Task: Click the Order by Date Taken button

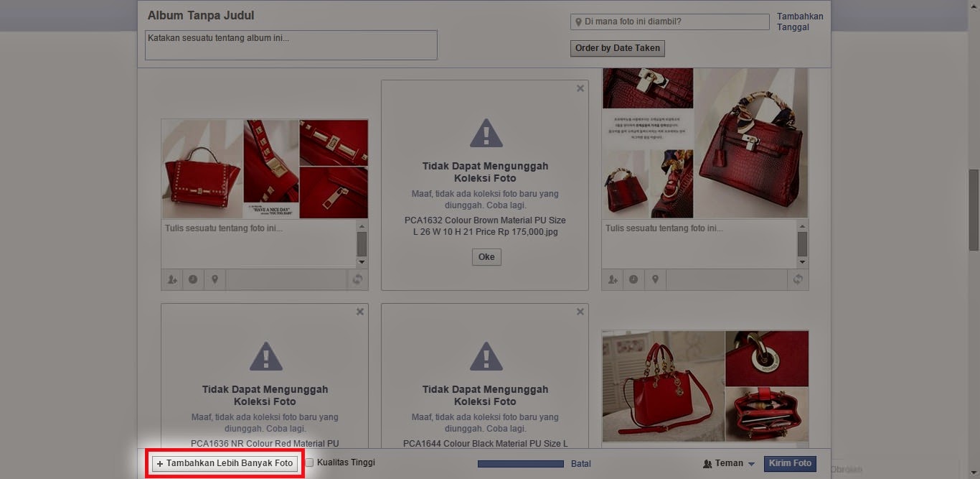Action: pyautogui.click(x=618, y=48)
